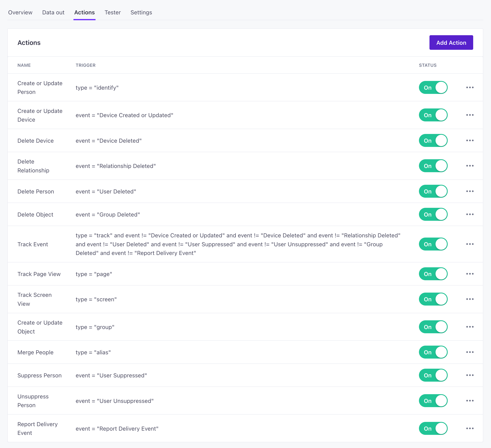Click the type = "page" trigger text
This screenshot has width=491, height=448.
click(x=94, y=274)
